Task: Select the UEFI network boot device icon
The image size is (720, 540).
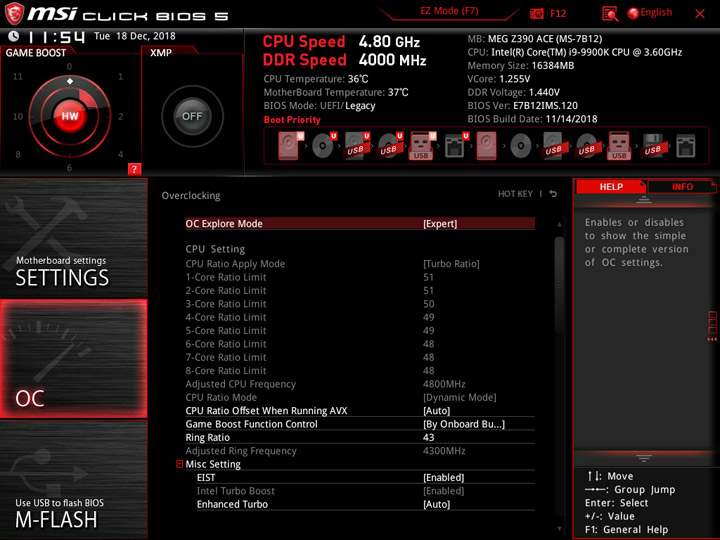Action: [456, 146]
